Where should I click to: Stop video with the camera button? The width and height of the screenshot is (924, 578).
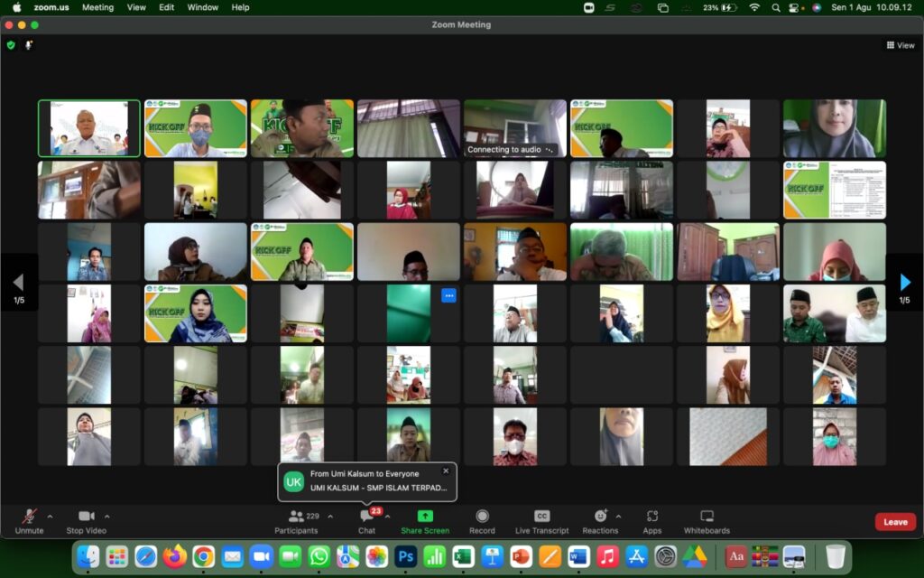coord(86,517)
